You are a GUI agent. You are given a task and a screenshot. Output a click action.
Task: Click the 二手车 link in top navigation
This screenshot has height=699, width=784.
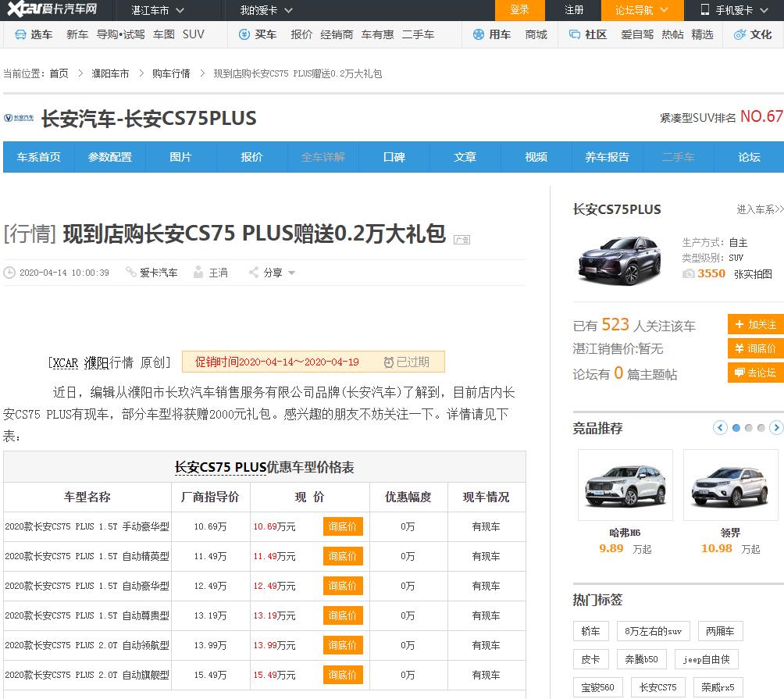[418, 34]
